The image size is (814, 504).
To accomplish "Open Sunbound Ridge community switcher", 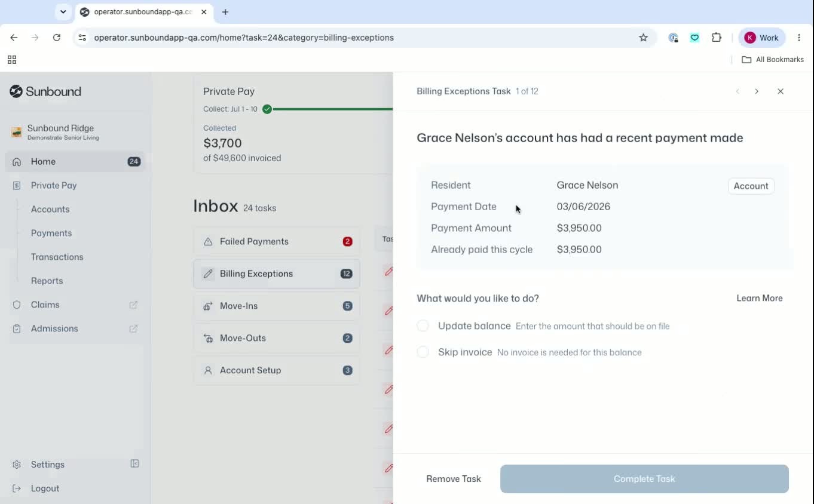I will coord(75,132).
